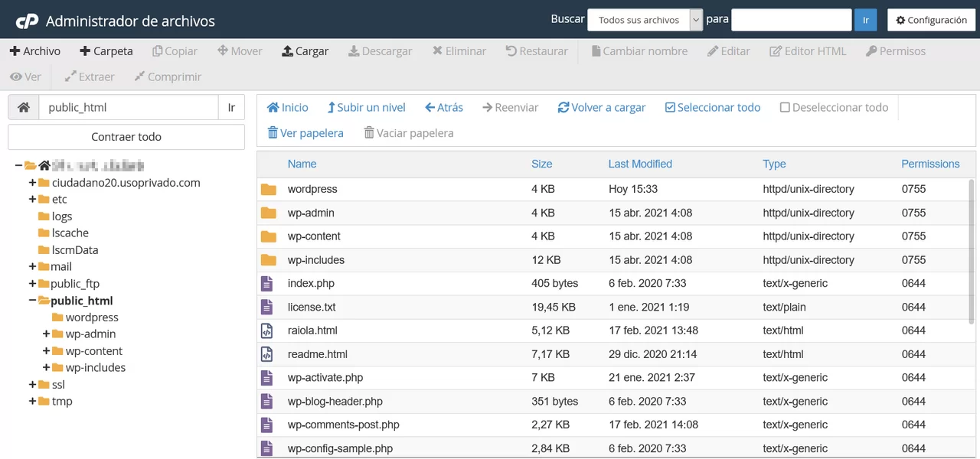Sort by the Type column header

(774, 164)
